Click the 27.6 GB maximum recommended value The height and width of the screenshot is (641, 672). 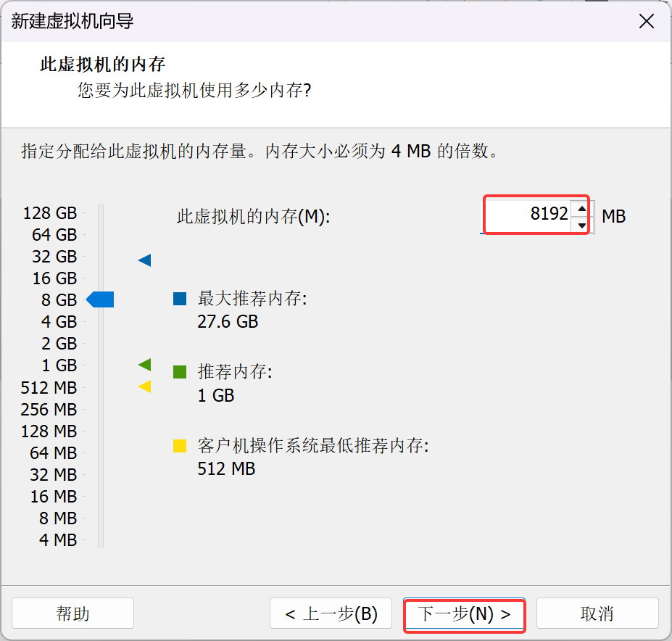[x=228, y=322]
